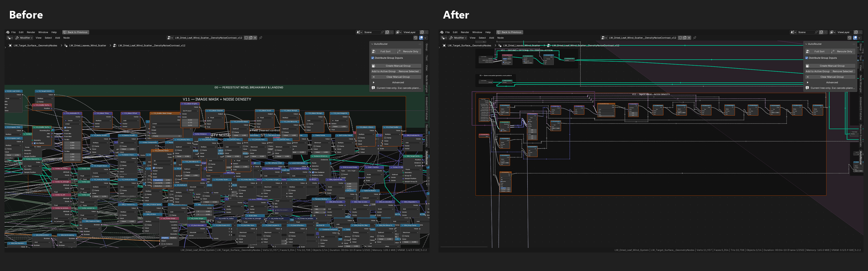868x271 pixels.
Task: Collapse AutoRouter panel header in After window
Action: 830,44
